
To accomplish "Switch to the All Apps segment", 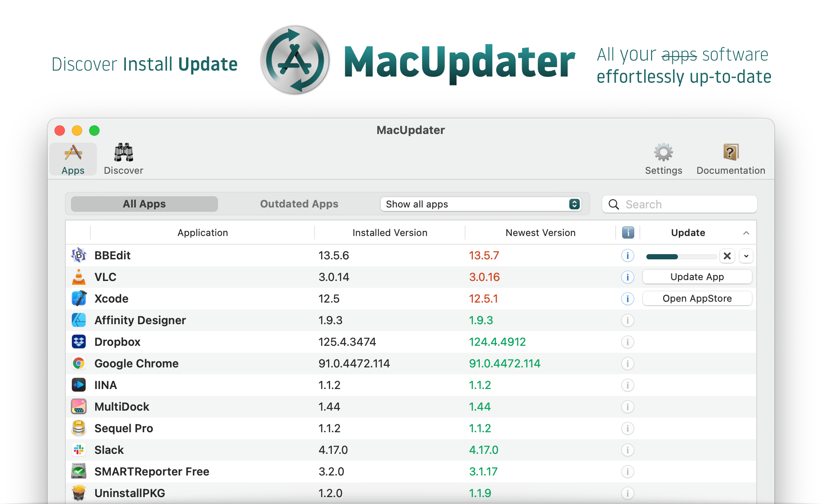I will click(144, 204).
